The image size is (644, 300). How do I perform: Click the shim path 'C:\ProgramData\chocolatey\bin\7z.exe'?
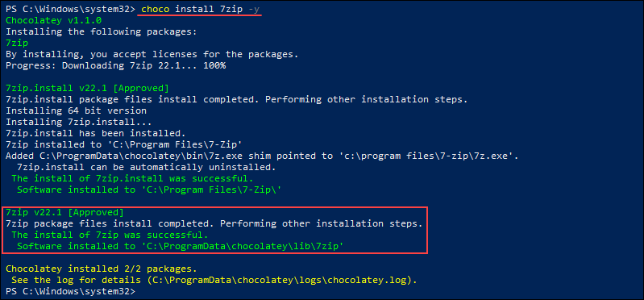click(x=139, y=156)
